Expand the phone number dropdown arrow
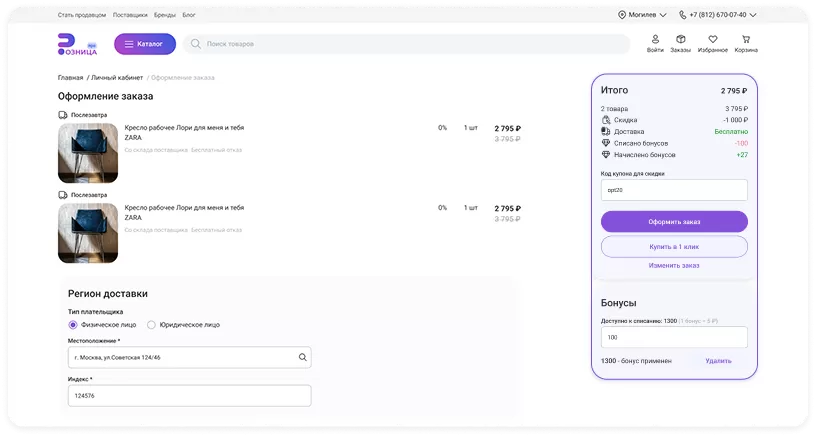816x438 pixels. 751,16
